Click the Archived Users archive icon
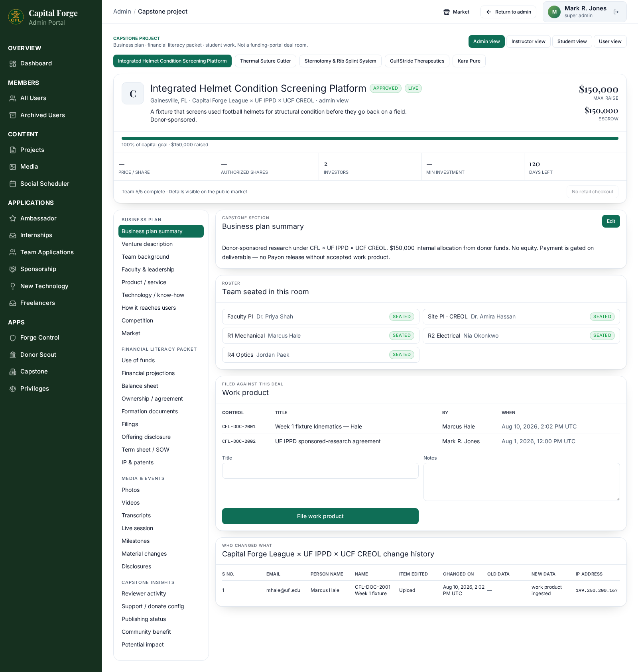This screenshot has height=672, width=638. (13, 115)
